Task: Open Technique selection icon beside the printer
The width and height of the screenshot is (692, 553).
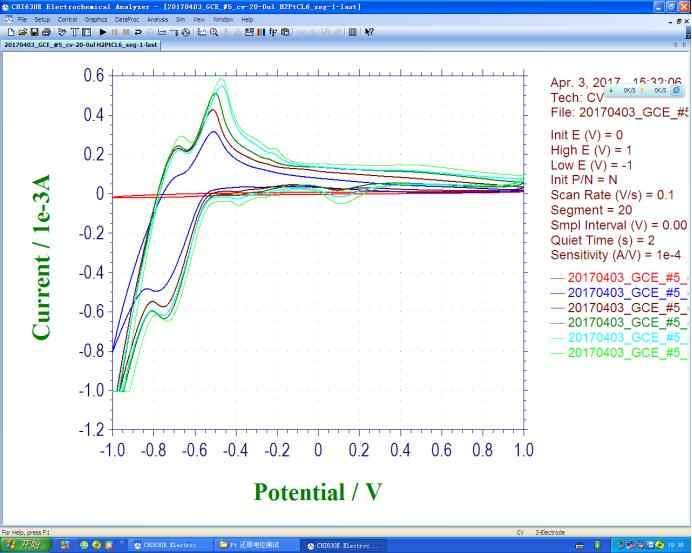Action: pyautogui.click(x=62, y=32)
